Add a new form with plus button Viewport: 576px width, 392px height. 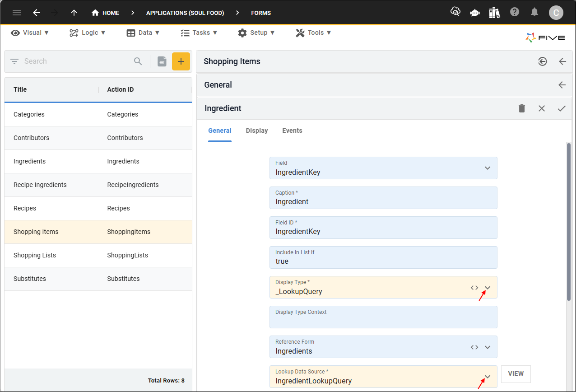(x=181, y=61)
